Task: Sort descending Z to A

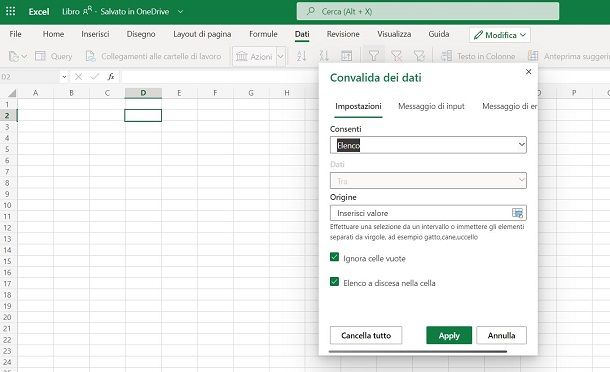Action: (x=324, y=56)
